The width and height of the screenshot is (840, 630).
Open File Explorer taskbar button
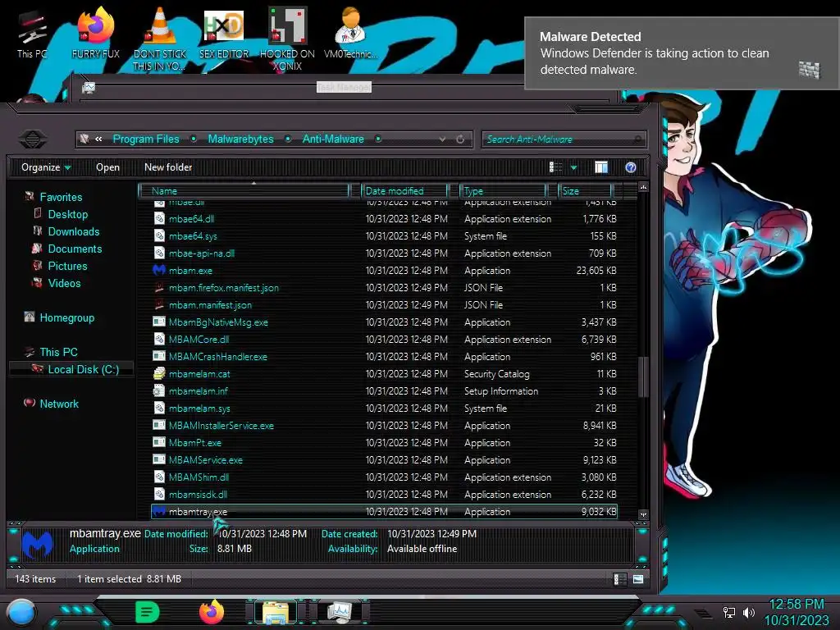(276, 612)
